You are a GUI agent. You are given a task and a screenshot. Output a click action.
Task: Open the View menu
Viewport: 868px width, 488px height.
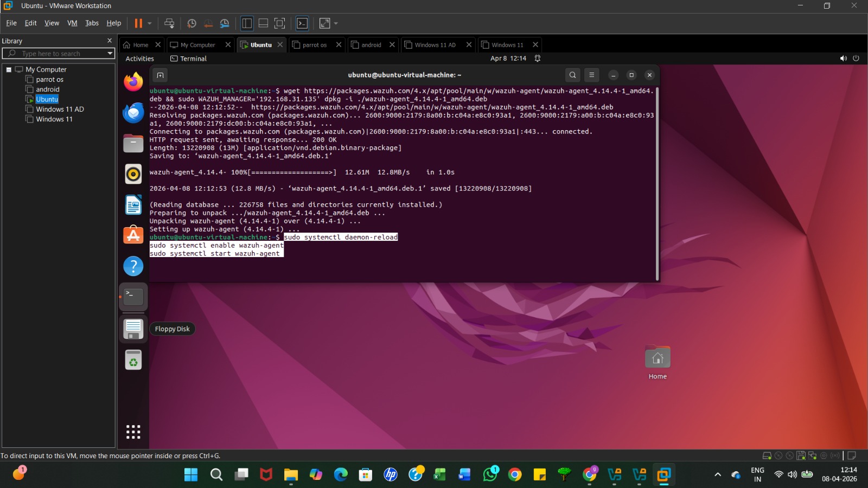pos(52,23)
